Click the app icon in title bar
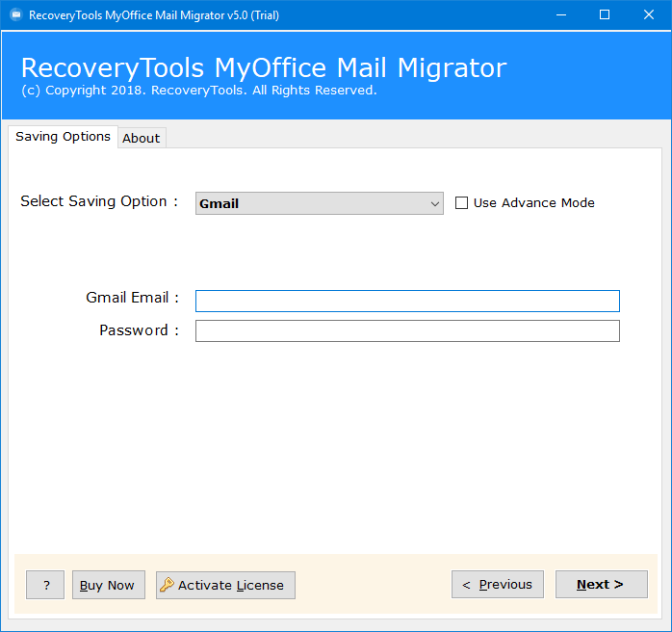The width and height of the screenshot is (672, 632). (16, 15)
